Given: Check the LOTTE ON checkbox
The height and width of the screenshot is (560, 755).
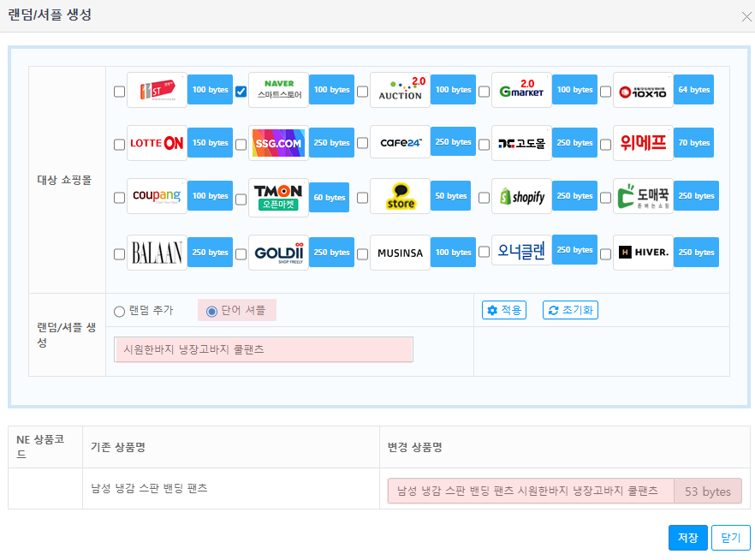Looking at the screenshot, I should coord(120,145).
